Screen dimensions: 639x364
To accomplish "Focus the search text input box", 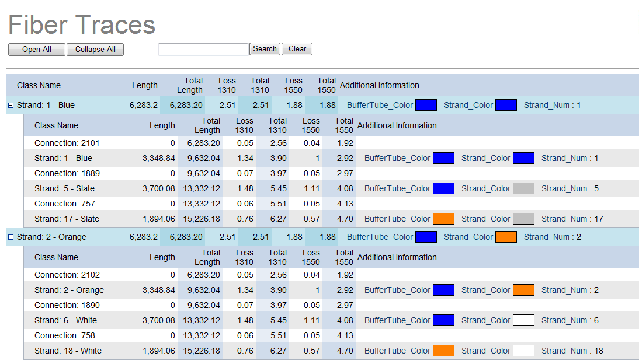I will pyautogui.click(x=203, y=50).
